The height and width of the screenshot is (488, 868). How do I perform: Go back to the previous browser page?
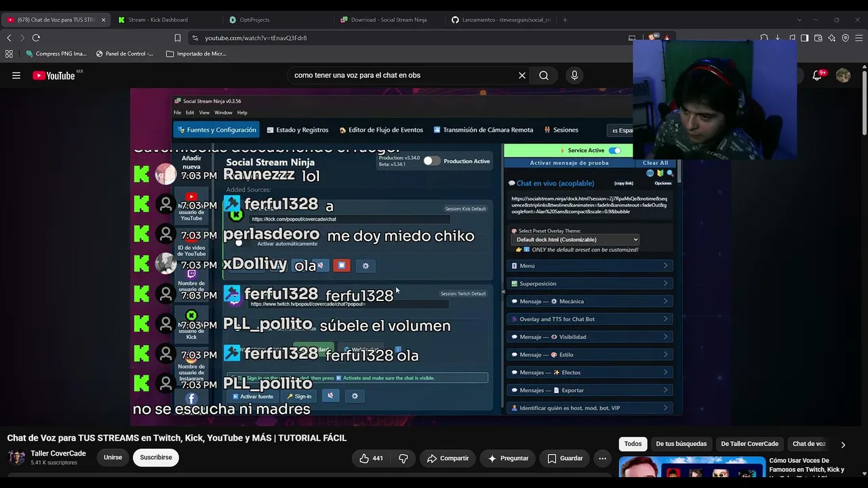click(9, 38)
